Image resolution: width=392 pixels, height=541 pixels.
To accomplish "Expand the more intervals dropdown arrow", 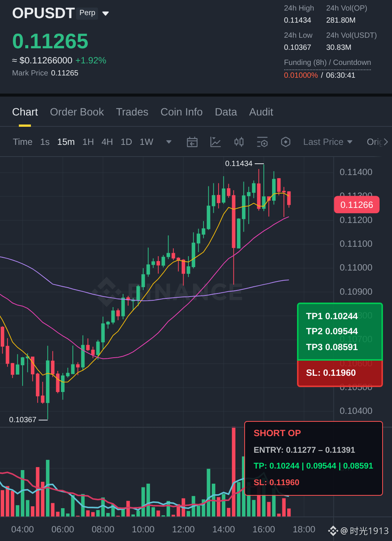I will tap(169, 142).
